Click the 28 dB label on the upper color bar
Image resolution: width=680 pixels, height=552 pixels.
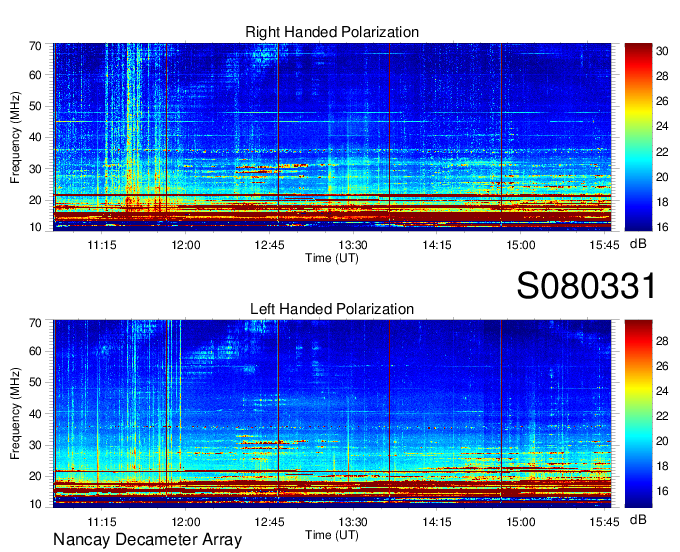click(662, 76)
